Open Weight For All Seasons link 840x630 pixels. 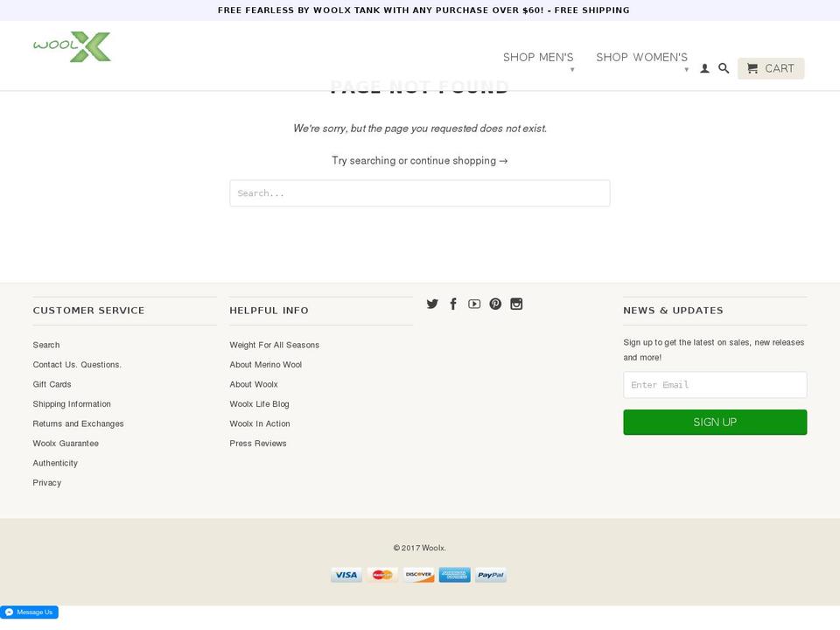(x=274, y=345)
